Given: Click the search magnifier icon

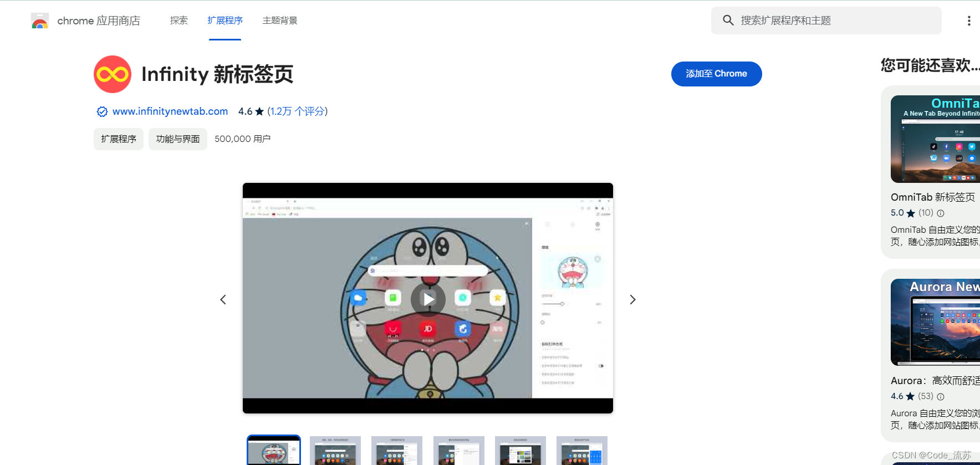Looking at the screenshot, I should [x=728, y=21].
